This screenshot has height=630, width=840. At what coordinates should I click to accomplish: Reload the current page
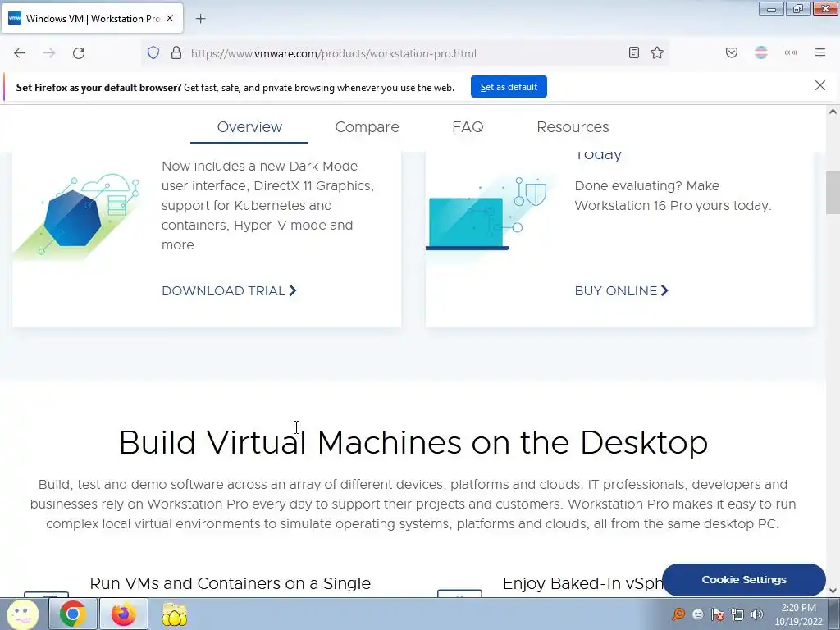[x=79, y=53]
